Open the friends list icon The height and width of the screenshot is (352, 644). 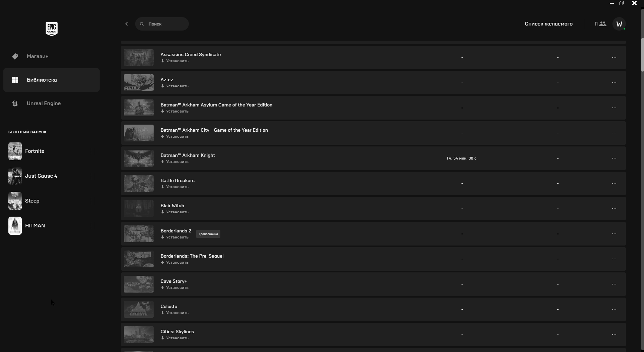point(600,24)
